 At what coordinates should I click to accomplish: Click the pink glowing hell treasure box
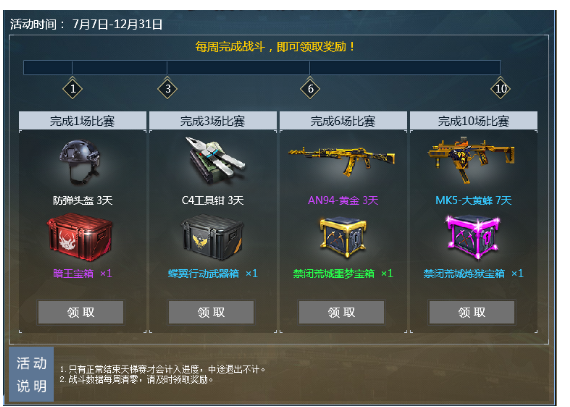tap(473, 237)
